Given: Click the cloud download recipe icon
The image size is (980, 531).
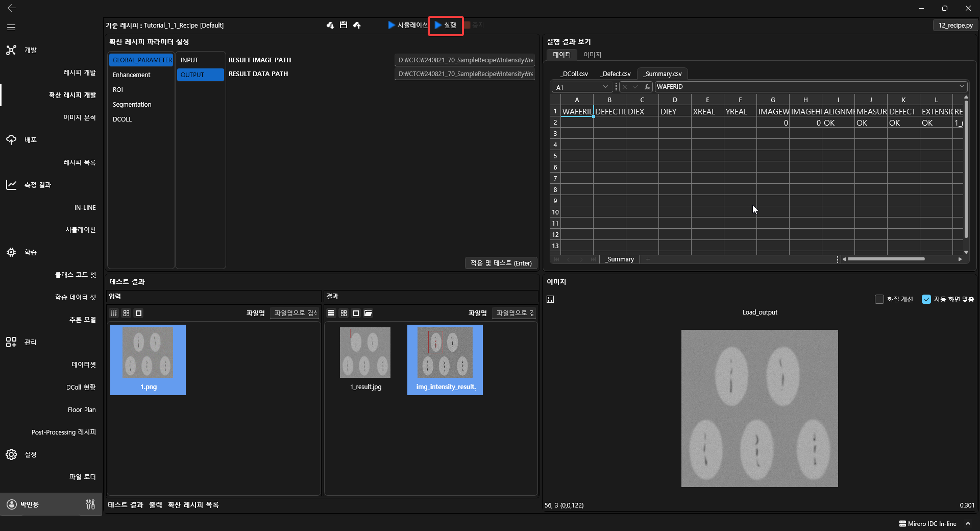Looking at the screenshot, I should tap(330, 25).
